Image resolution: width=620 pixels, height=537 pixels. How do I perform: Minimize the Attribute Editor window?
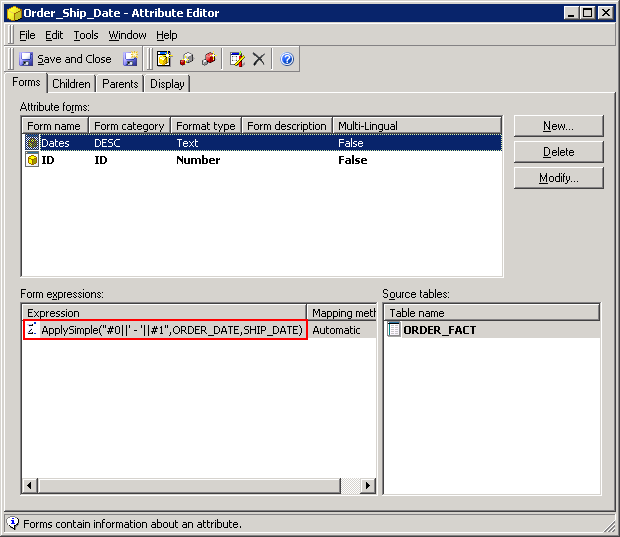click(x=571, y=13)
